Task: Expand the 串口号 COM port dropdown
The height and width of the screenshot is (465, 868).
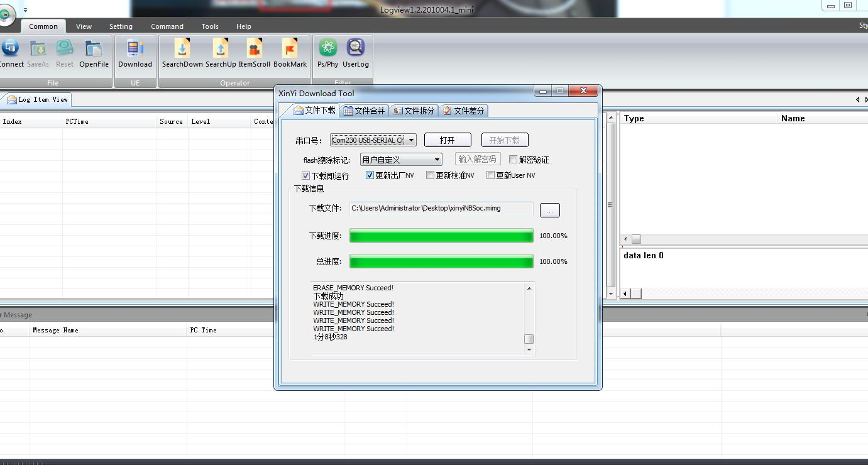Action: [411, 140]
